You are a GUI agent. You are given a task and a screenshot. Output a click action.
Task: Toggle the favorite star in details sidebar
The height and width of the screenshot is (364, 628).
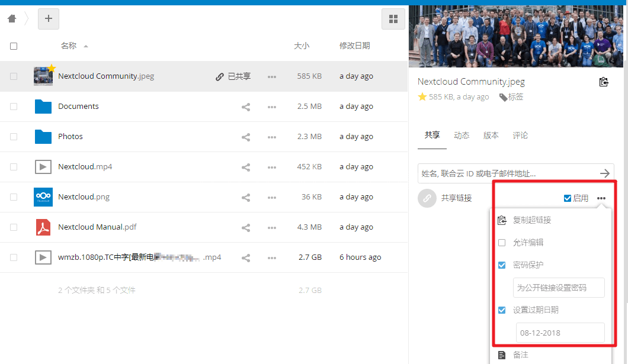422,97
